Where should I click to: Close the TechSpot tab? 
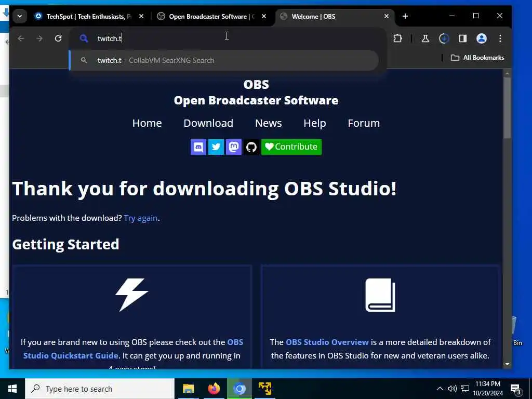click(x=141, y=16)
